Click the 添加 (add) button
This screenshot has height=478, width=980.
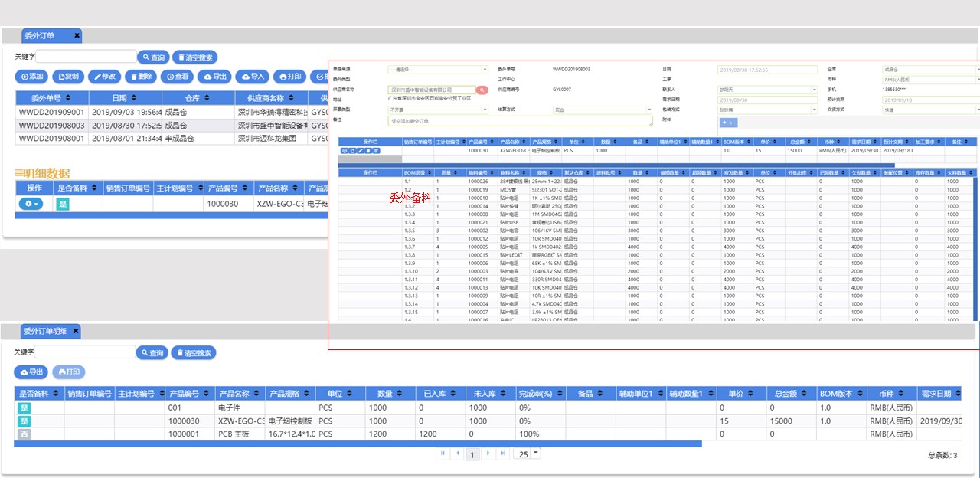tap(31, 77)
